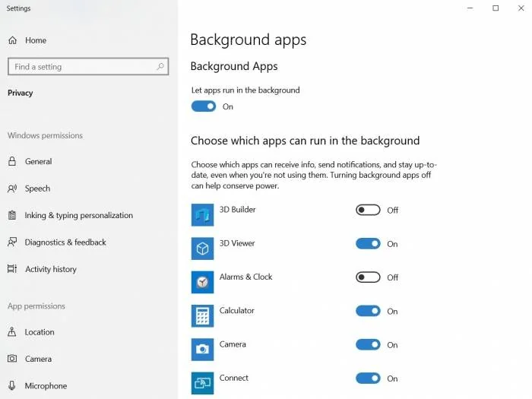Click the Find a setting search box
The image size is (532, 399).
coord(88,67)
